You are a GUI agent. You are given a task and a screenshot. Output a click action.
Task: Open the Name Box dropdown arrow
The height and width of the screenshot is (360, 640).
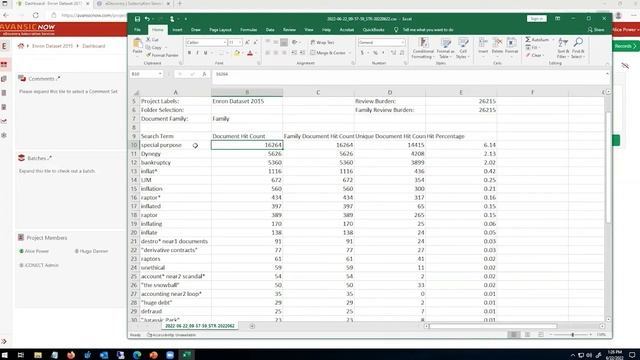[x=160, y=74]
